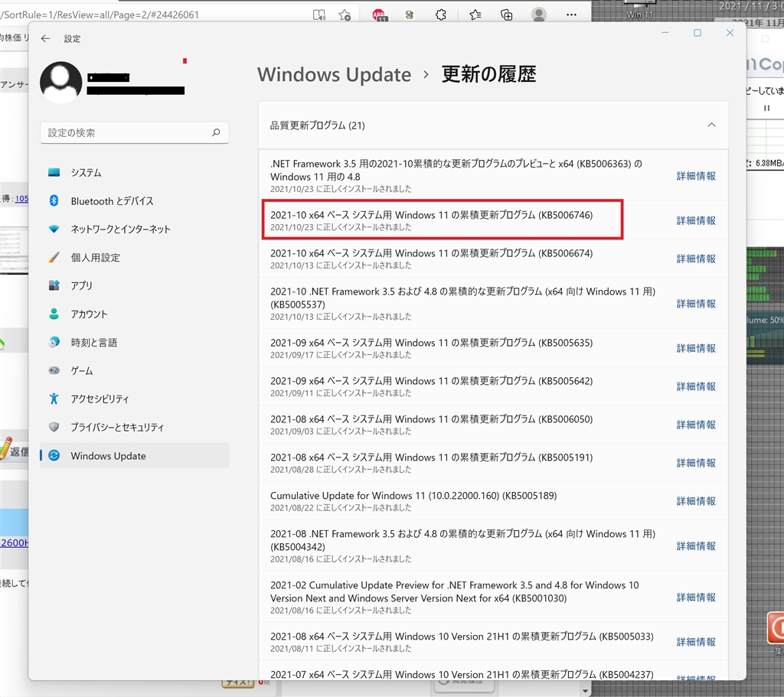The width and height of the screenshot is (784, 697).
Task: Open 時刻と言語 category
Action: [135, 342]
